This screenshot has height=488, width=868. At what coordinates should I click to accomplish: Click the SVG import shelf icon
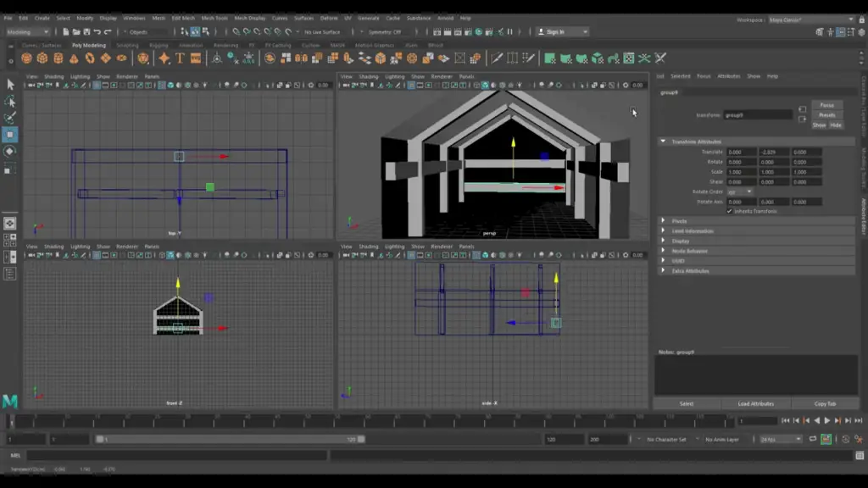pyautogui.click(x=196, y=58)
